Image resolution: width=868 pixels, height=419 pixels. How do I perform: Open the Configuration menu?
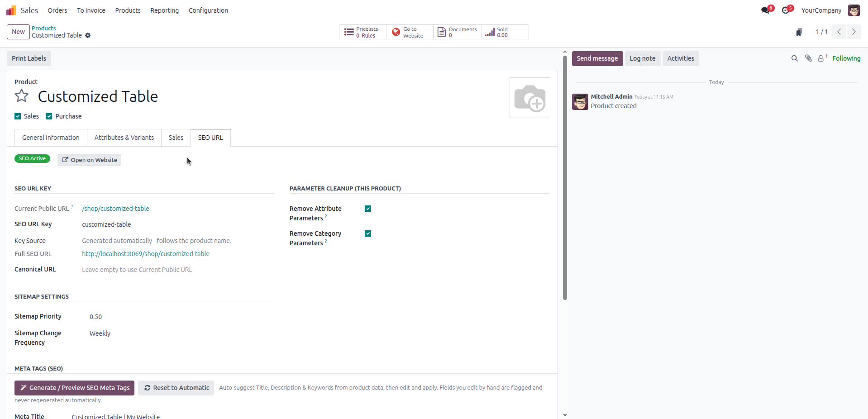point(208,10)
